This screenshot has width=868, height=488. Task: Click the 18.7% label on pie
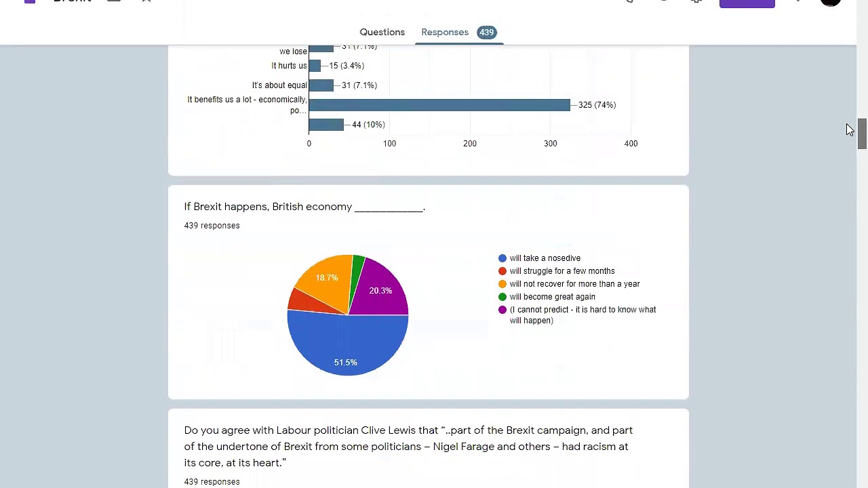pyautogui.click(x=326, y=278)
